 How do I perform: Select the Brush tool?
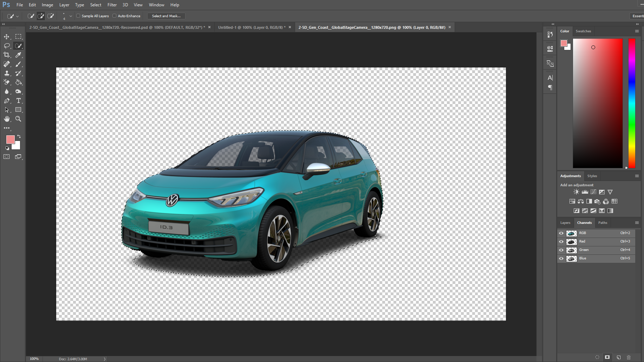tap(18, 64)
